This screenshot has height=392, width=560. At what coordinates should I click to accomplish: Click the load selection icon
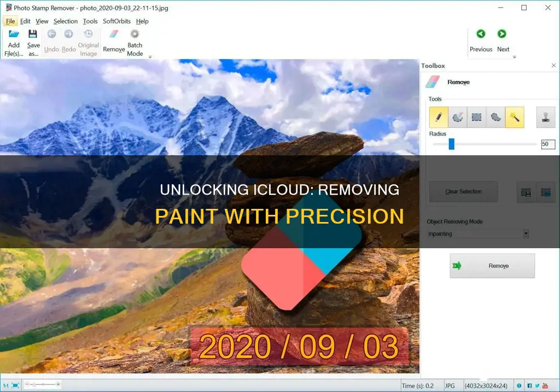tap(546, 192)
